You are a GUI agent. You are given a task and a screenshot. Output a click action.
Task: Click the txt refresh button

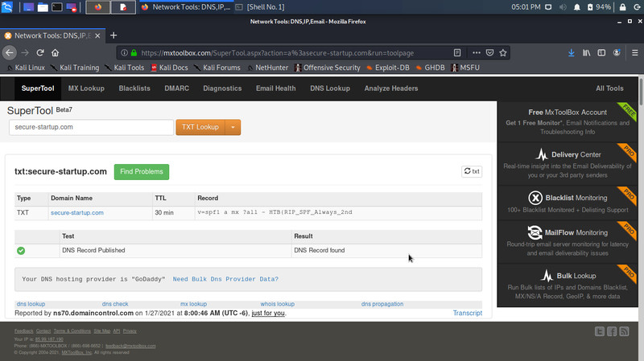(472, 171)
